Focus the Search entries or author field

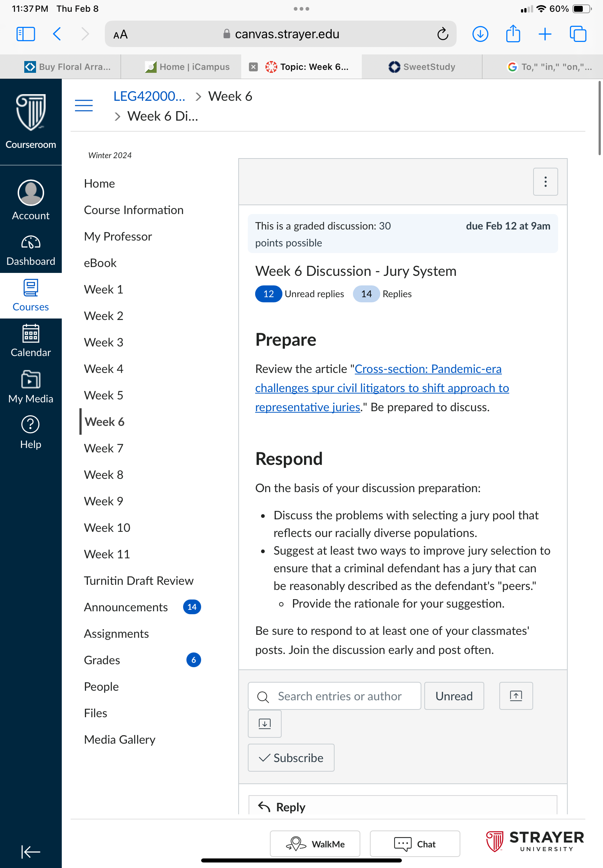pos(334,696)
